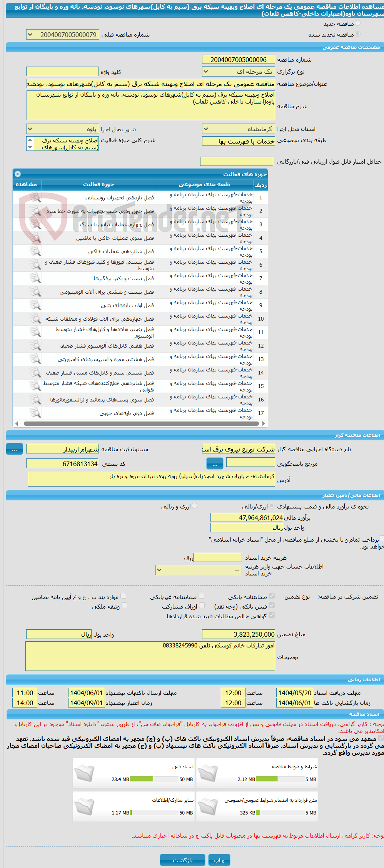The width and height of the screenshot is (384, 868).
Task: Open view icon for activity row 10
Action: (x=35, y=319)
